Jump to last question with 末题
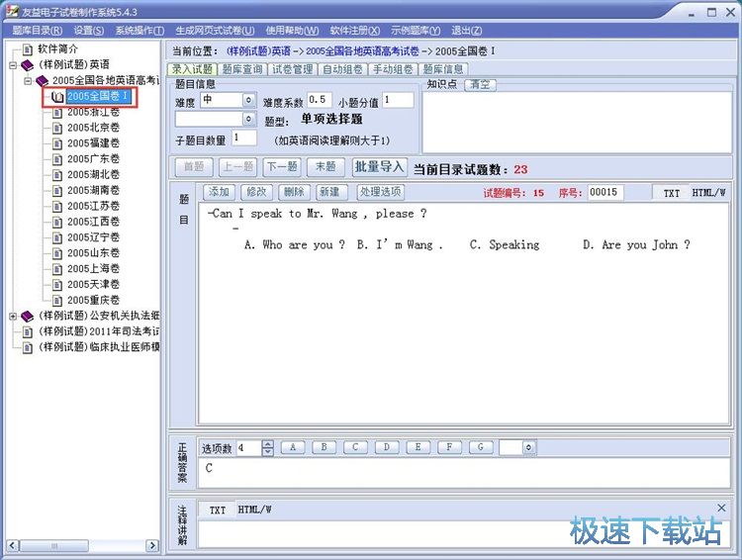The image size is (742, 560). (x=325, y=166)
